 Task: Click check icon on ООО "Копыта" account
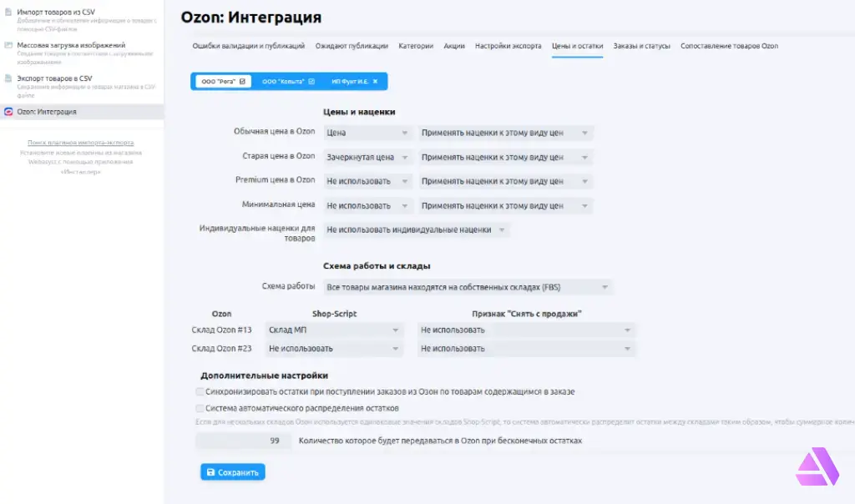pos(311,82)
